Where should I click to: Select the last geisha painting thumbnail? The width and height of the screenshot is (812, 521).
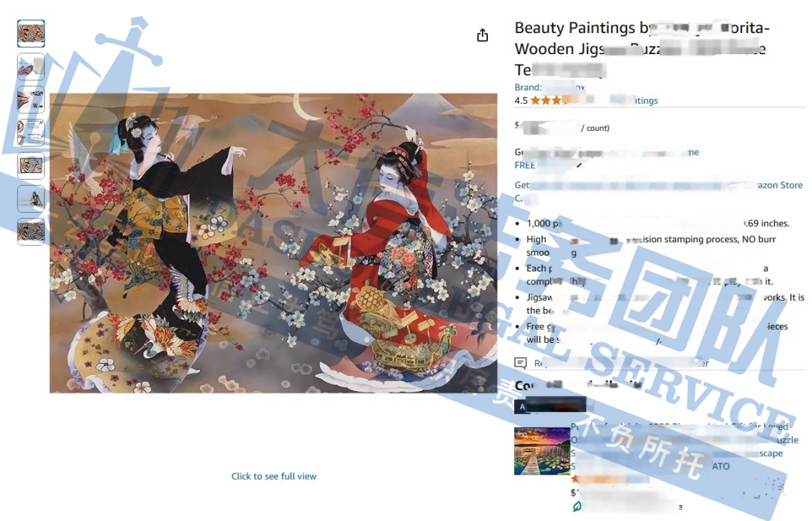(x=31, y=232)
